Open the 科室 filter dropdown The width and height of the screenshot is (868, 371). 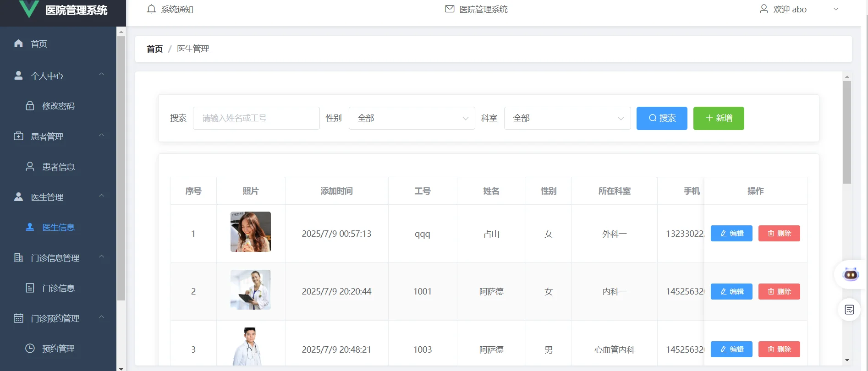(567, 118)
